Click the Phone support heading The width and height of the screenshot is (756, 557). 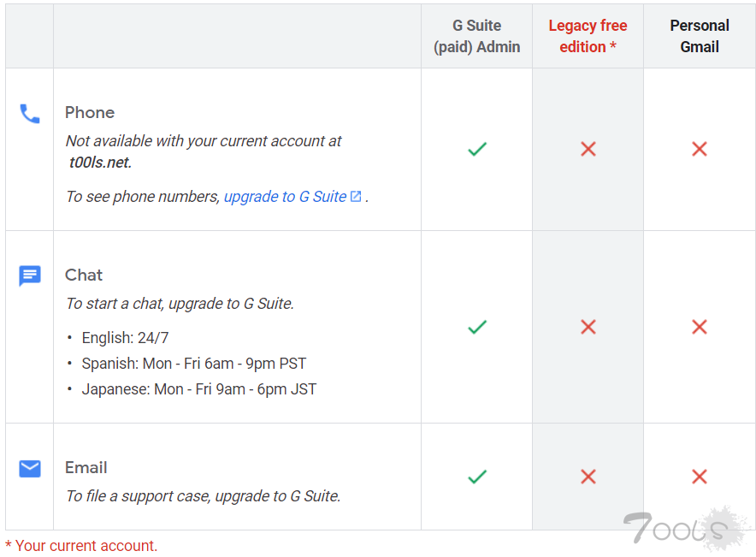pos(90,112)
